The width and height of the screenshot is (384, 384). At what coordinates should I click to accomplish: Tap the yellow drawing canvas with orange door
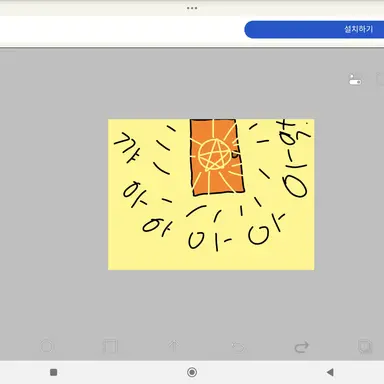pyautogui.click(x=211, y=194)
